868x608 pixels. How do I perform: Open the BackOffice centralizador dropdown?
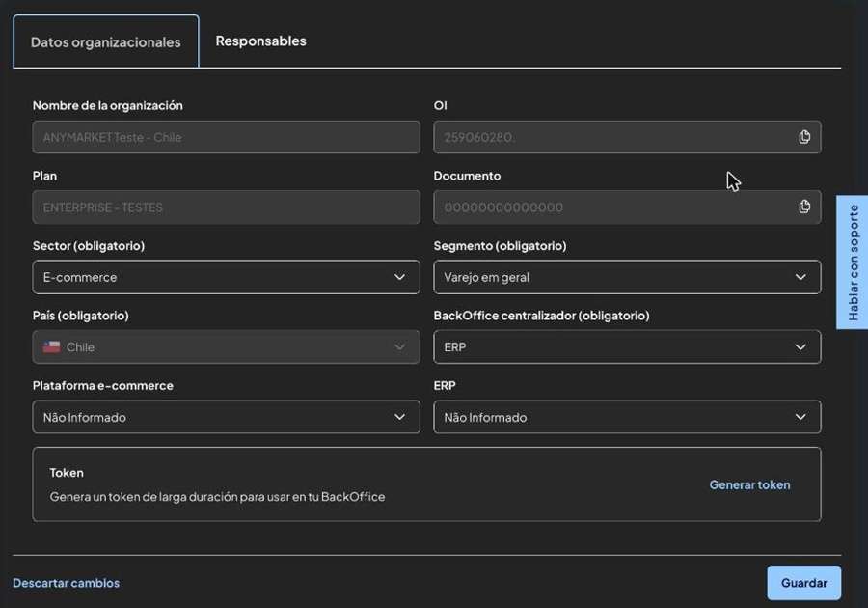click(x=627, y=347)
